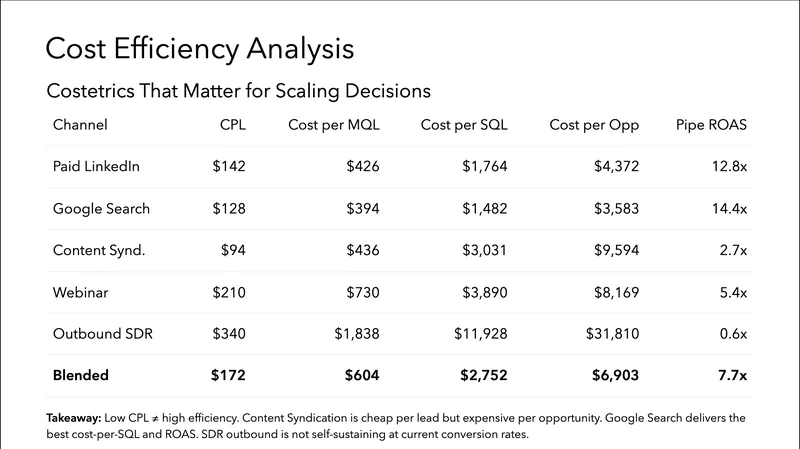Click the Content Synd. row label
This screenshot has width=800, height=449.
(98, 251)
